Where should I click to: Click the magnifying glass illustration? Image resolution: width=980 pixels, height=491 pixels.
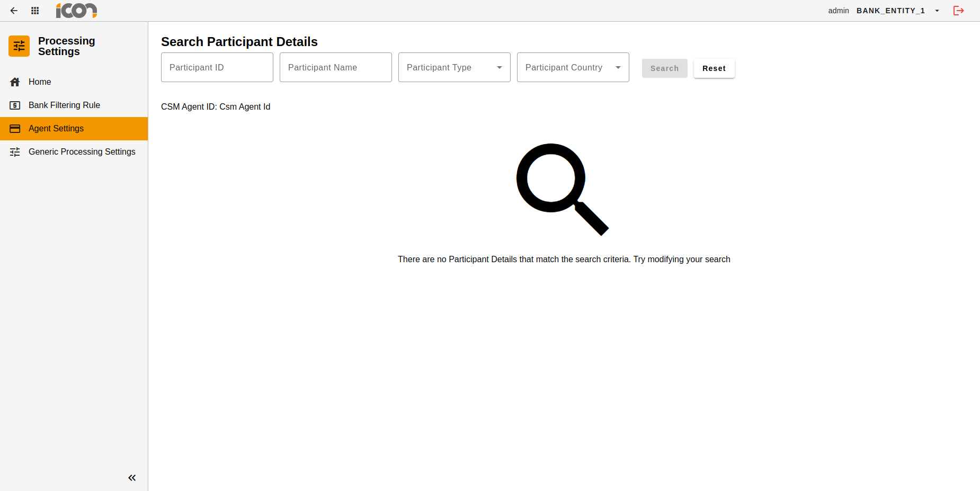click(x=563, y=189)
